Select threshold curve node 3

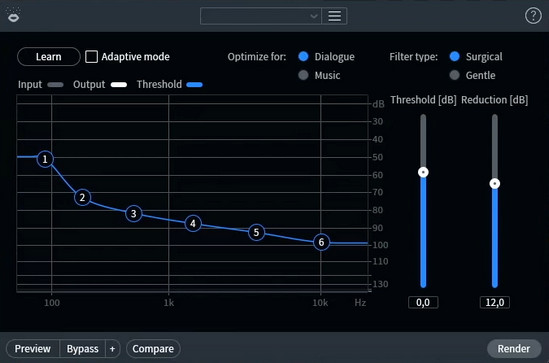(x=133, y=214)
